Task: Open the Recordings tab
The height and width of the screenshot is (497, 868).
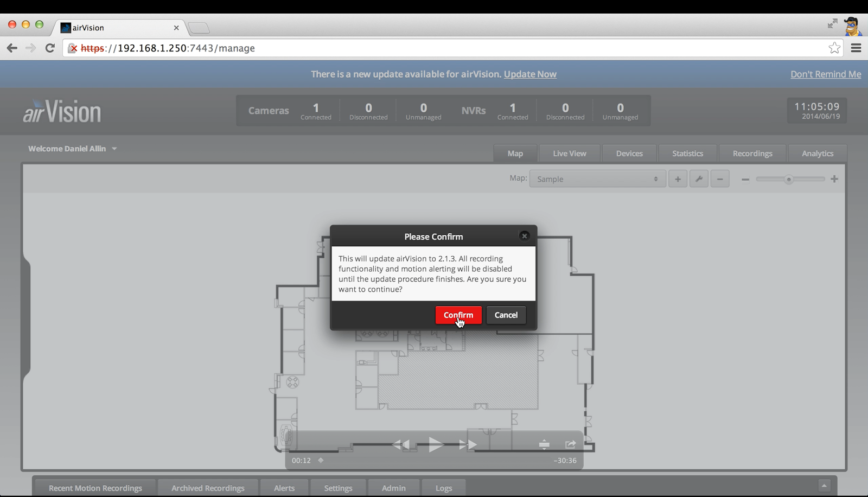Action: point(752,154)
